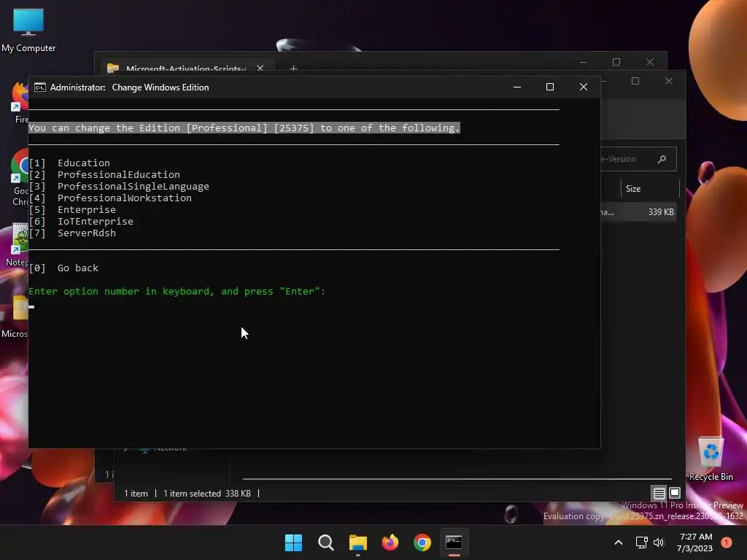Show hidden system tray icons
The height and width of the screenshot is (560, 747).
619,542
